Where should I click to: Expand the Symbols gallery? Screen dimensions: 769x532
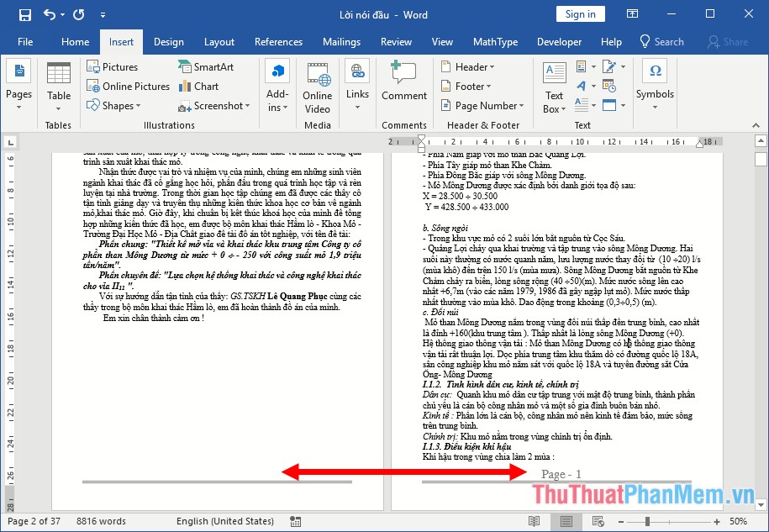(655, 86)
